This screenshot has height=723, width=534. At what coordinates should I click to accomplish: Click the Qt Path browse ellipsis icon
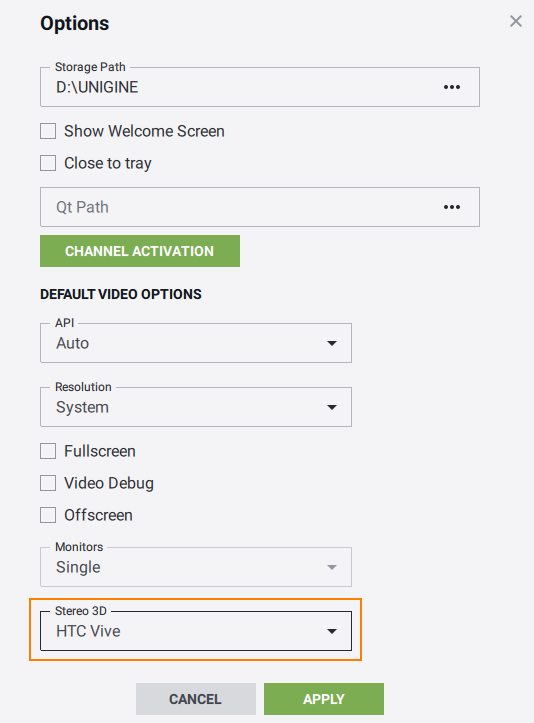(x=451, y=207)
